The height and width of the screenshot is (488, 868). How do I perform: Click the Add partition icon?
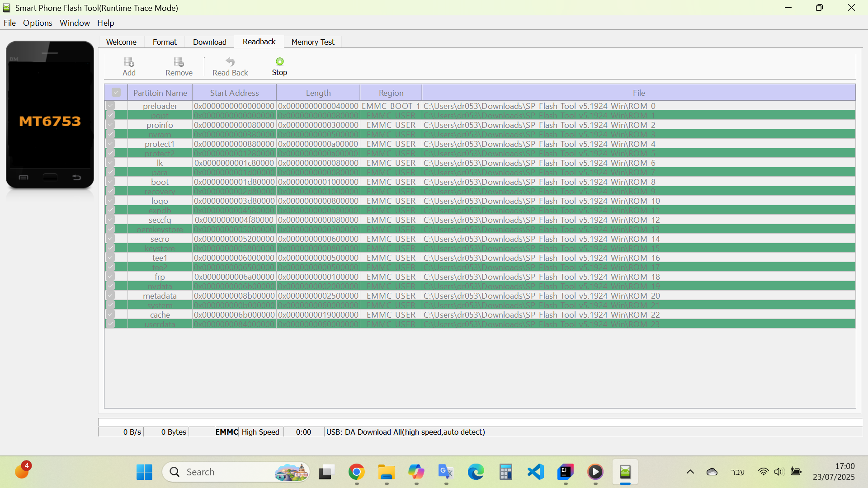pyautogui.click(x=129, y=66)
